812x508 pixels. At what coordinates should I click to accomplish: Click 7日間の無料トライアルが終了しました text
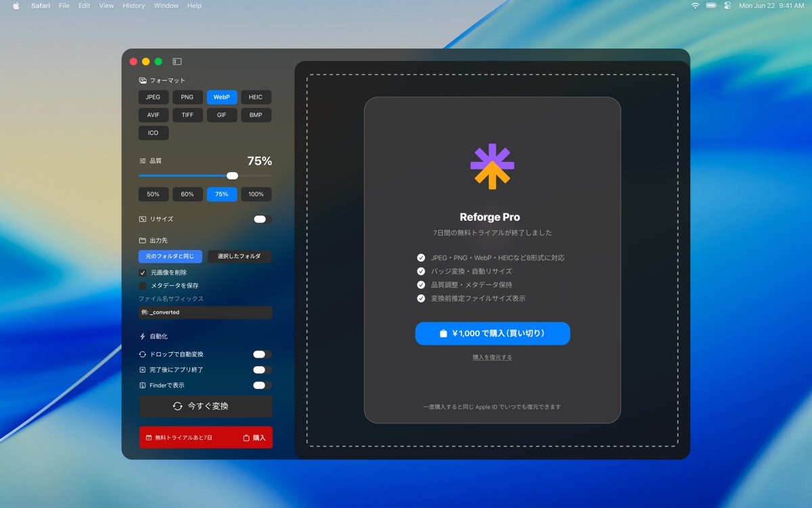click(493, 232)
